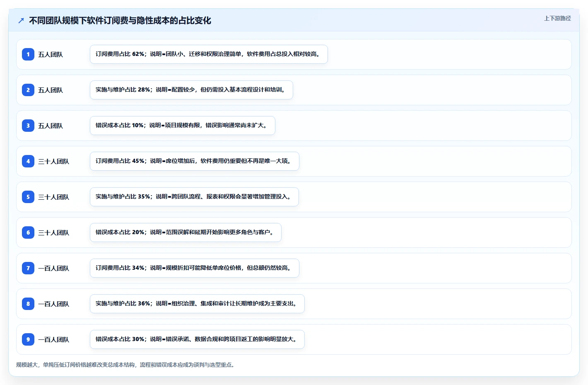Click 五人团队 label in row 3
588x385 pixels.
pyautogui.click(x=51, y=126)
